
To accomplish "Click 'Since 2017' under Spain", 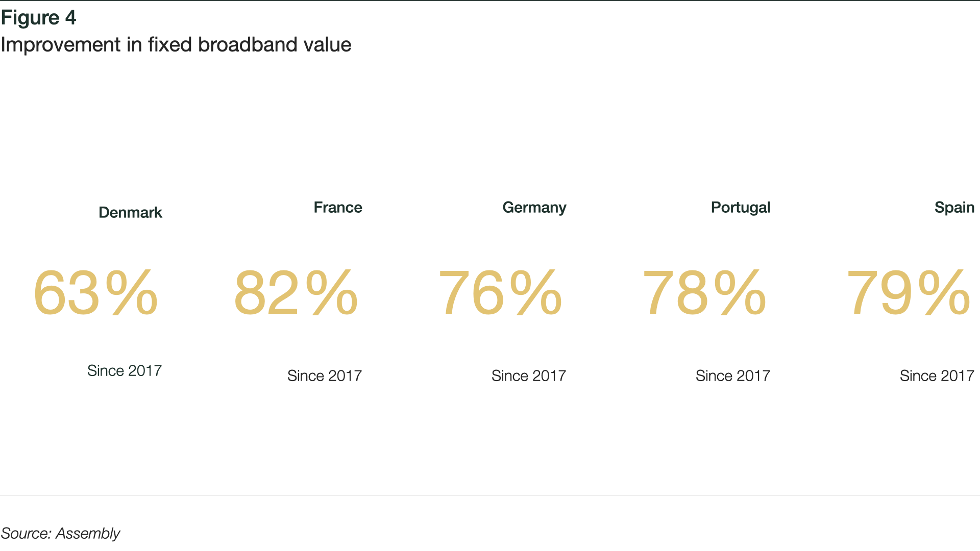I will click(x=937, y=375).
